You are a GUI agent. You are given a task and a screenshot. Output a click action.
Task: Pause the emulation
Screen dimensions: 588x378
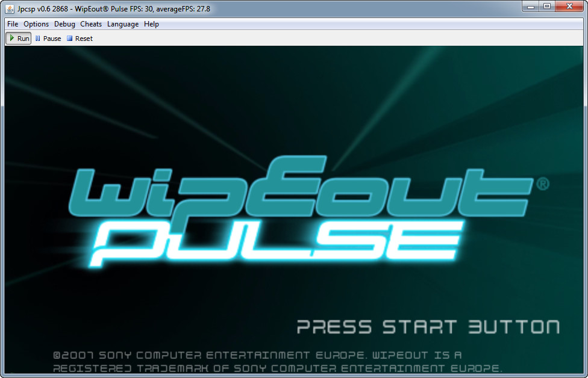[48, 38]
